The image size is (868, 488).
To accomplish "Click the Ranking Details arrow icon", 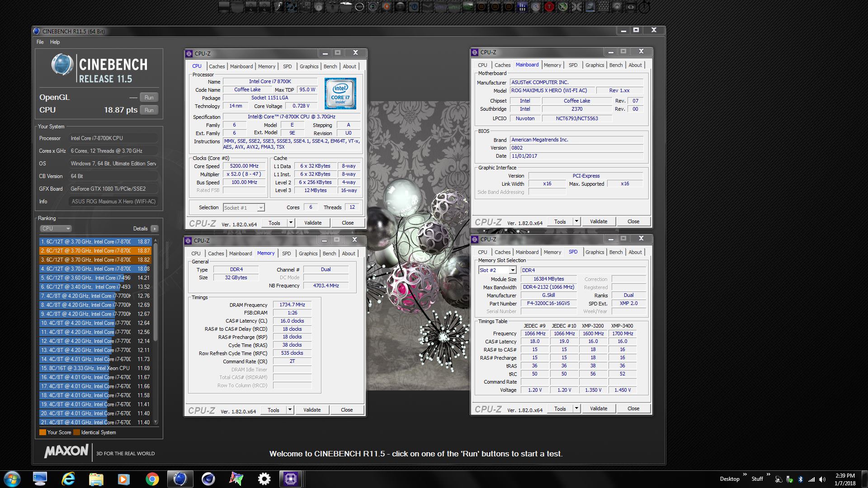I will tap(155, 229).
